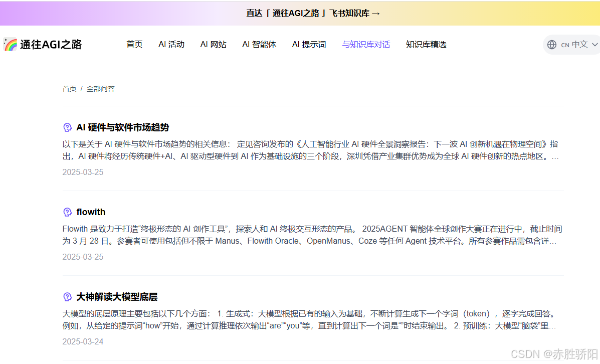Click the date 2025-03-25 under flowith
Viewport: 600px width, 364px height.
coord(83,257)
